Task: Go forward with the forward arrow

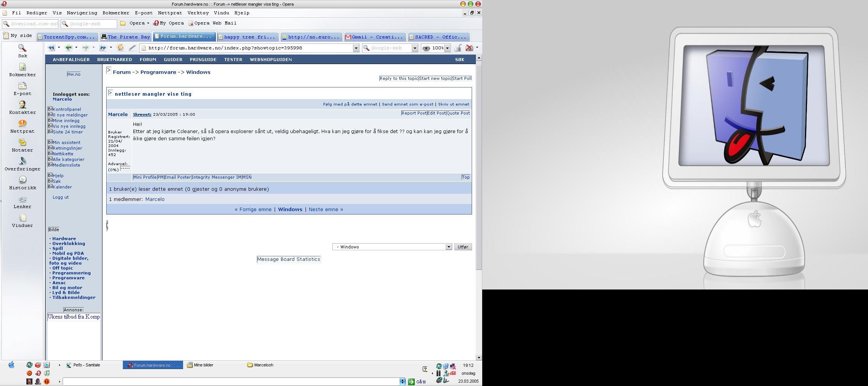Action: pyautogui.click(x=86, y=48)
